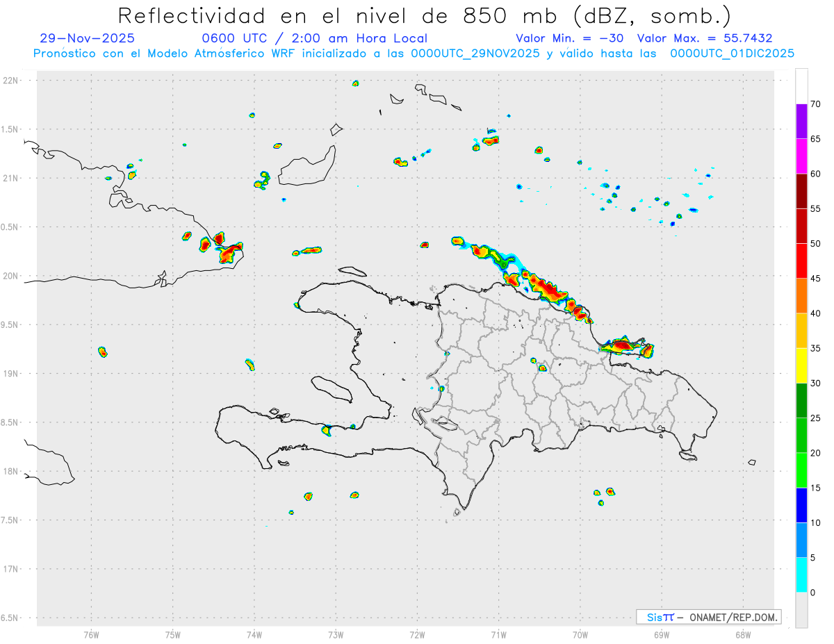Click the longitude label "72W"

pos(417,634)
